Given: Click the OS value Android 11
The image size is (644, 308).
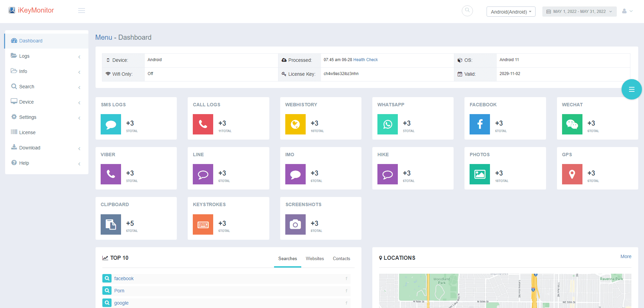Looking at the screenshot, I should point(509,60).
